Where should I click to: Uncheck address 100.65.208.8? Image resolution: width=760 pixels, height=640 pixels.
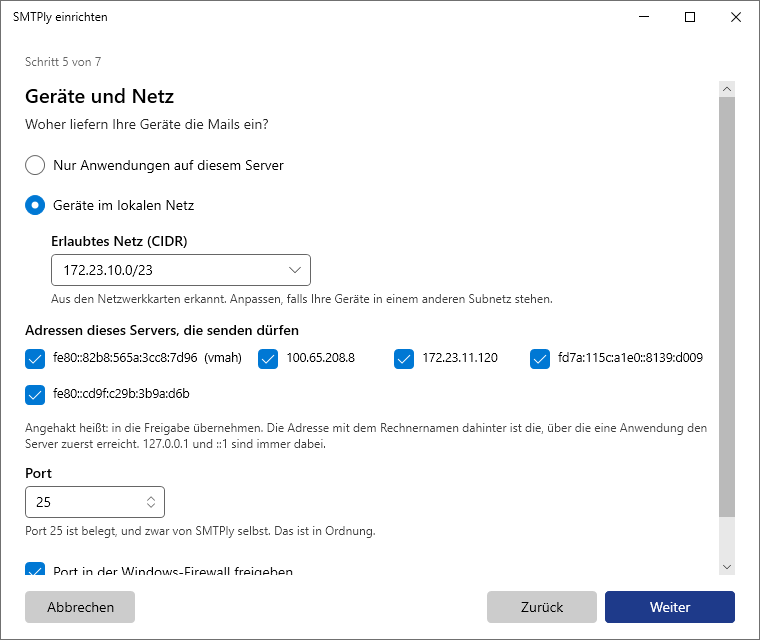[268, 359]
